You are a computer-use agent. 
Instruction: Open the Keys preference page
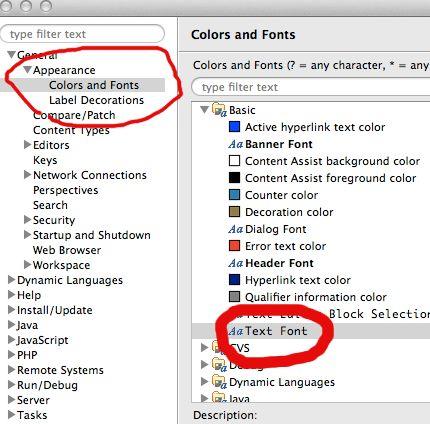[x=45, y=160]
